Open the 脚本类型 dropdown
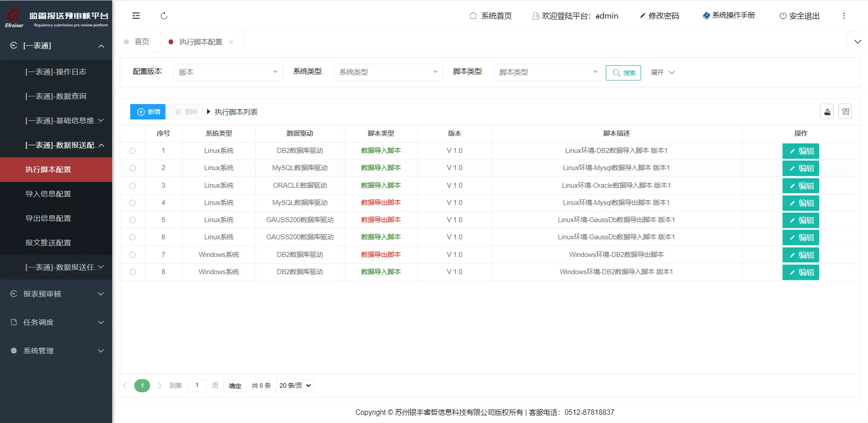The image size is (868, 423). coord(548,72)
